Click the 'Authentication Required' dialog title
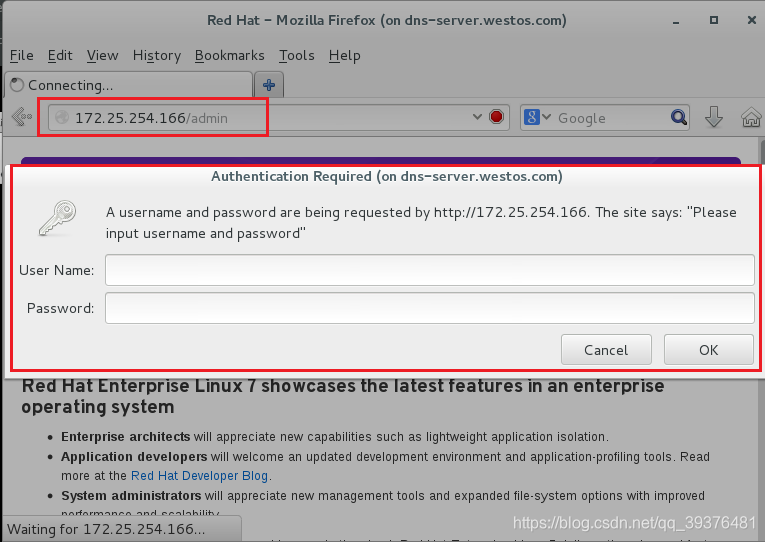The image size is (765, 542). 386,176
